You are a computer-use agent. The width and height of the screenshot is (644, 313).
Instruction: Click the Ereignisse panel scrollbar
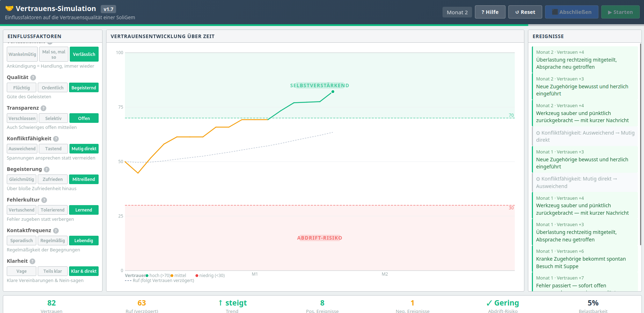[640, 142]
